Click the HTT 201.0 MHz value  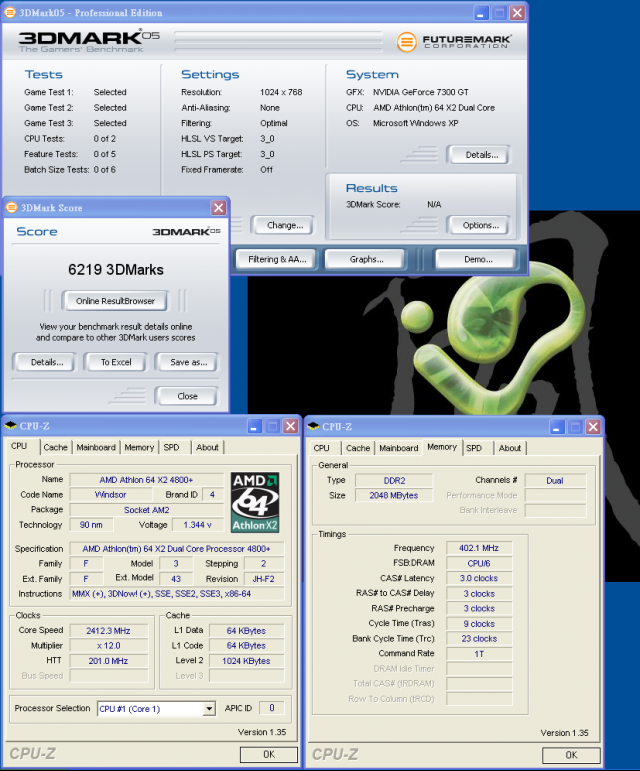point(108,661)
